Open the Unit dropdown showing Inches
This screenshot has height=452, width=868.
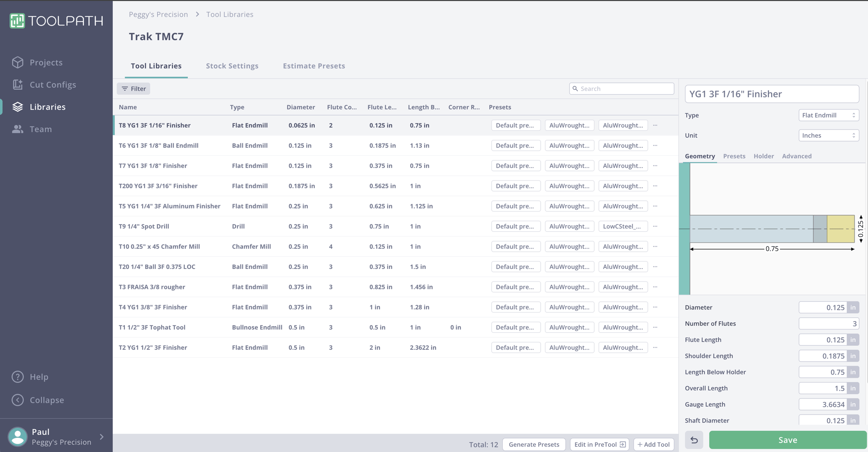pos(828,136)
